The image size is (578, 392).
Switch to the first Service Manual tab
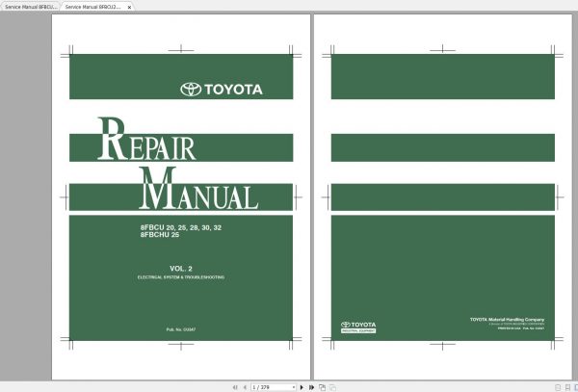coord(30,7)
